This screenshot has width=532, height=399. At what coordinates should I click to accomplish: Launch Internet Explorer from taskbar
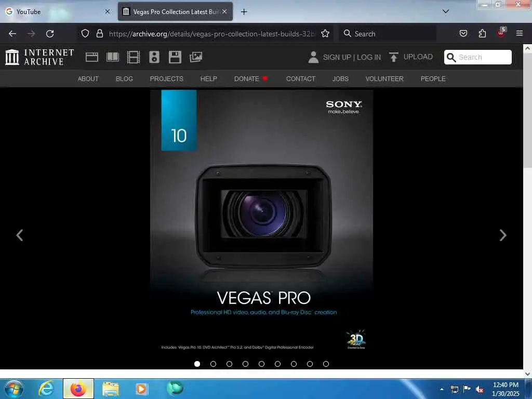46,389
